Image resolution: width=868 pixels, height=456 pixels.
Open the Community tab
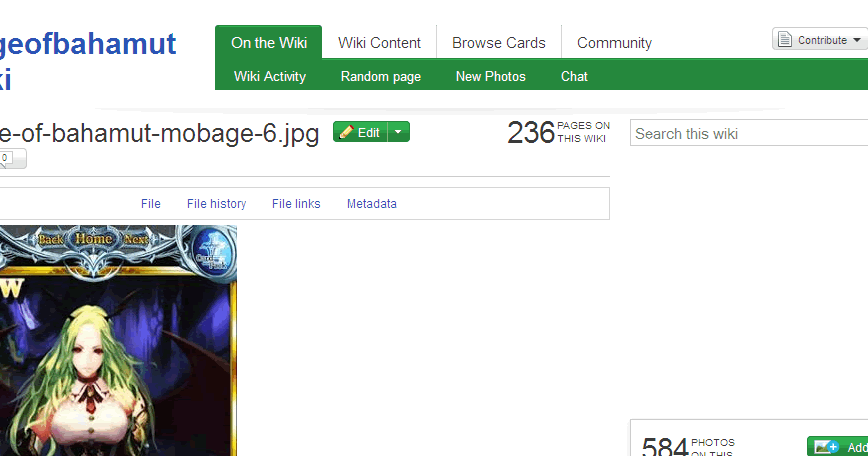pos(614,43)
